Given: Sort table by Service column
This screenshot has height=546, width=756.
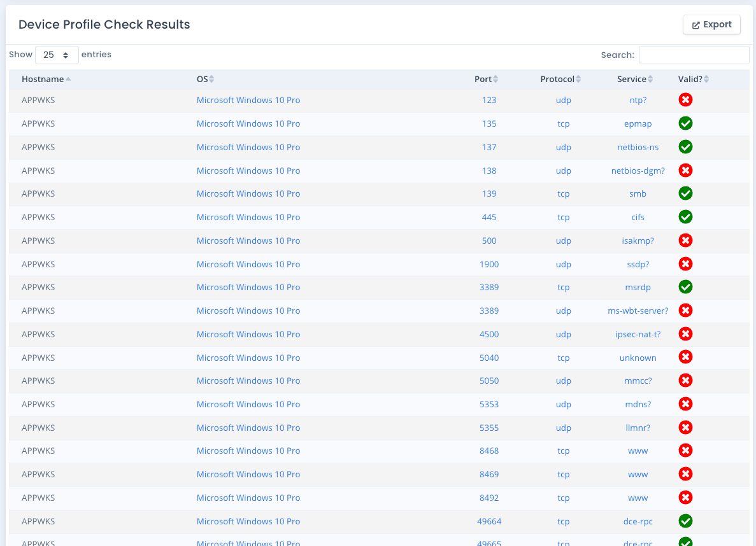Looking at the screenshot, I should [x=635, y=79].
